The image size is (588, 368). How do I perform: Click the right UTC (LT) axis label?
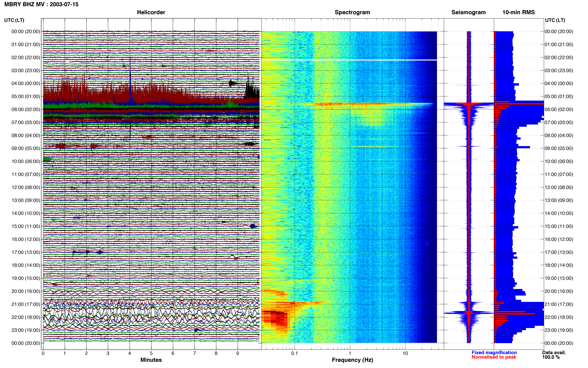coord(555,20)
